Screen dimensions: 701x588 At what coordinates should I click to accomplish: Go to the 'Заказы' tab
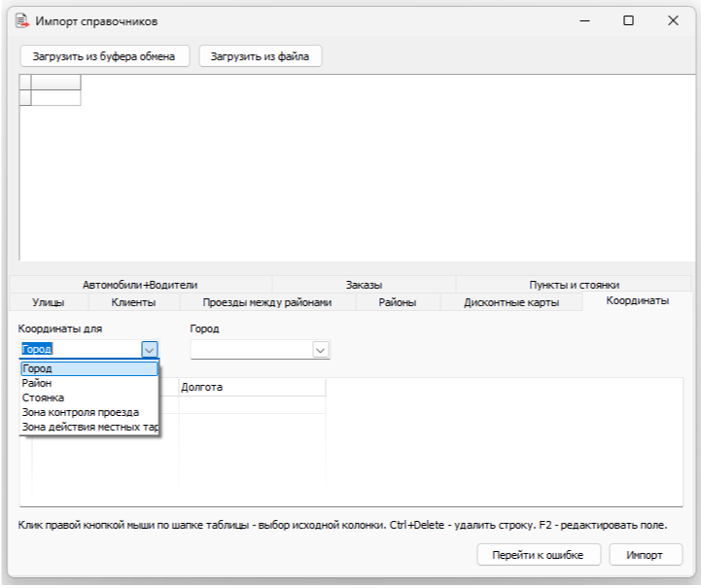pyautogui.click(x=364, y=285)
